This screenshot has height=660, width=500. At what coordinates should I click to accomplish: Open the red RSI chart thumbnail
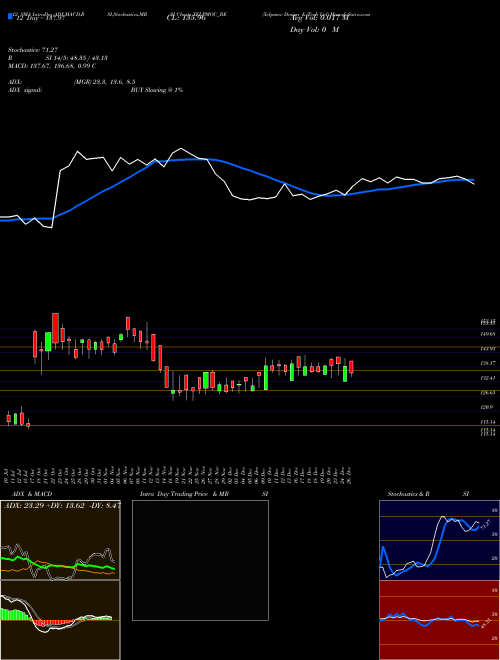439,620
